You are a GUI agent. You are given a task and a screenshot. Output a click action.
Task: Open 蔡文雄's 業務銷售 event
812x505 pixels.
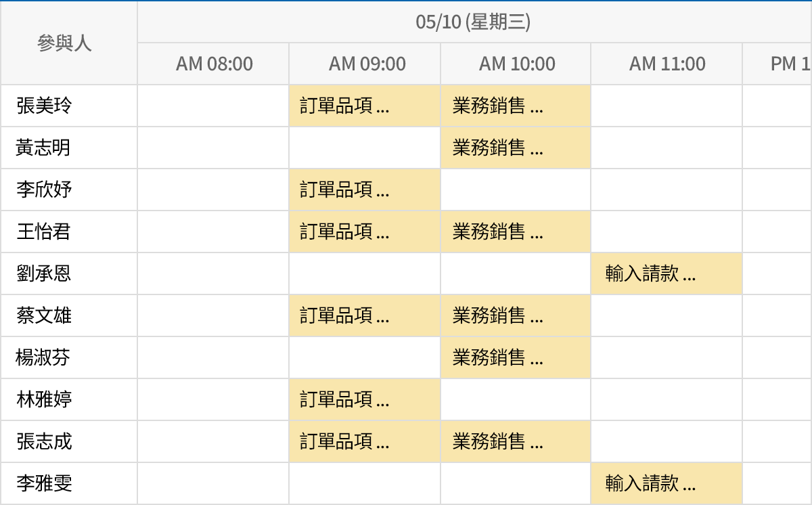pos(515,315)
